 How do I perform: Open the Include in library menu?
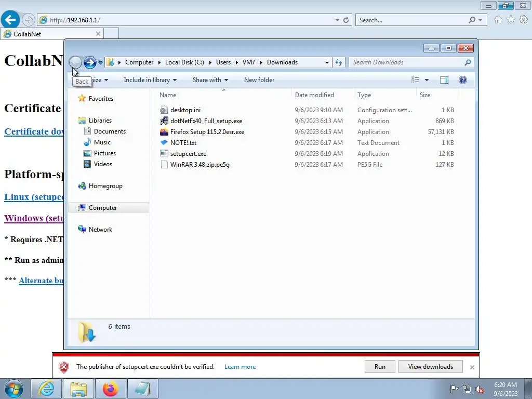[x=150, y=80]
